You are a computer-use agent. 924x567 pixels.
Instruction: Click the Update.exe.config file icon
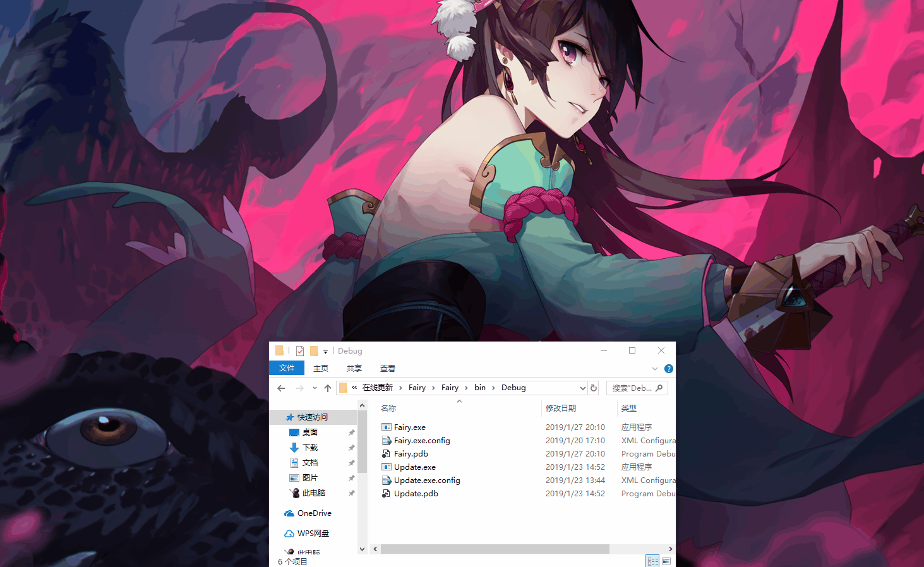pos(387,480)
